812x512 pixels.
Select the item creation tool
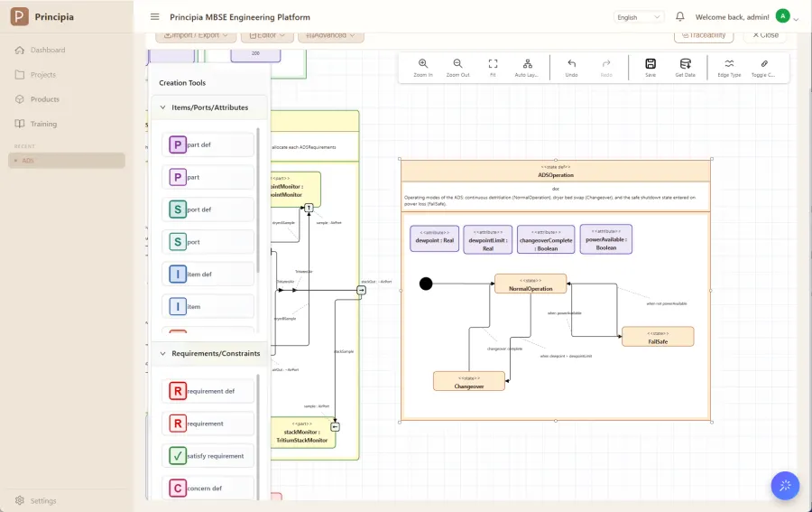tap(208, 307)
